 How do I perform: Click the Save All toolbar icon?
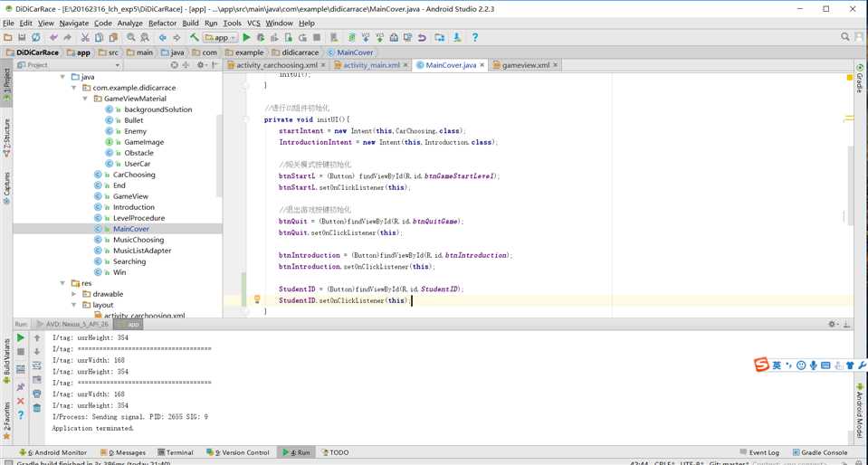pyautogui.click(x=22, y=38)
